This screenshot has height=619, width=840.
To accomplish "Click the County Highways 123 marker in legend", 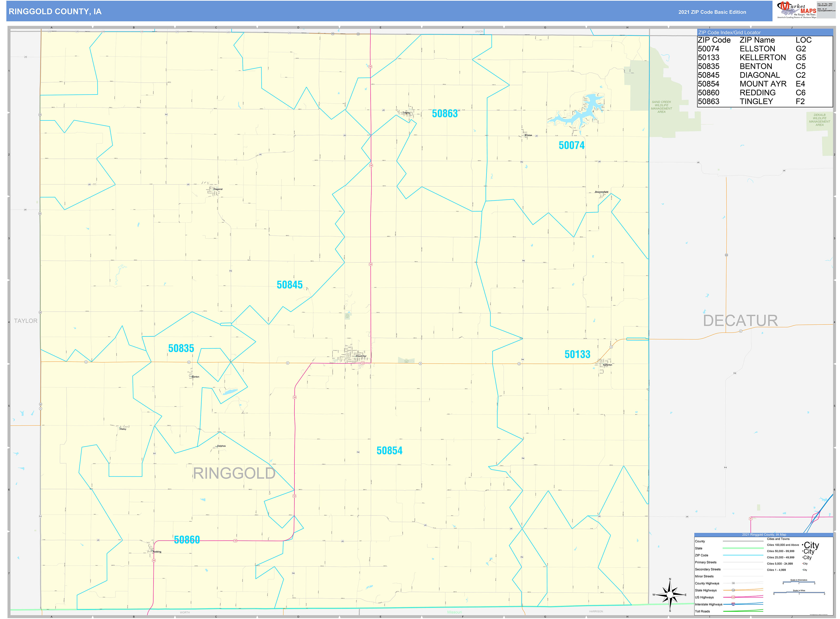I will (734, 583).
